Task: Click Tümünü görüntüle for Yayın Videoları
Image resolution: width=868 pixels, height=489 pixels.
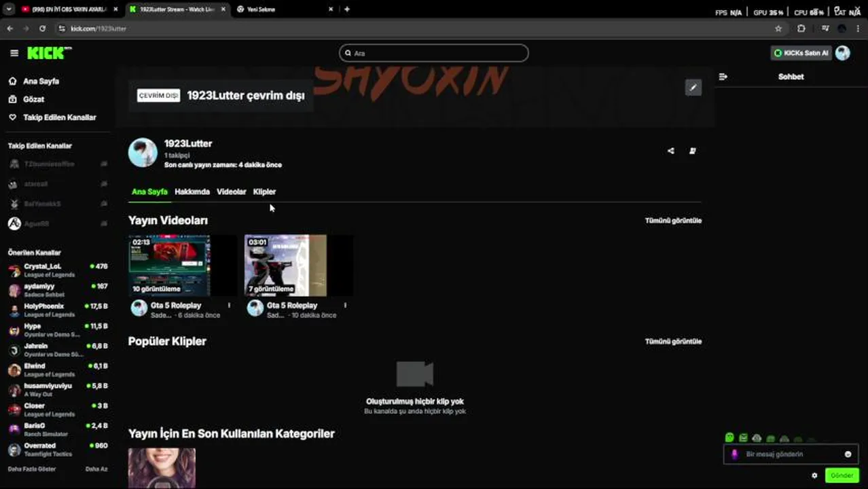Action: tap(673, 221)
